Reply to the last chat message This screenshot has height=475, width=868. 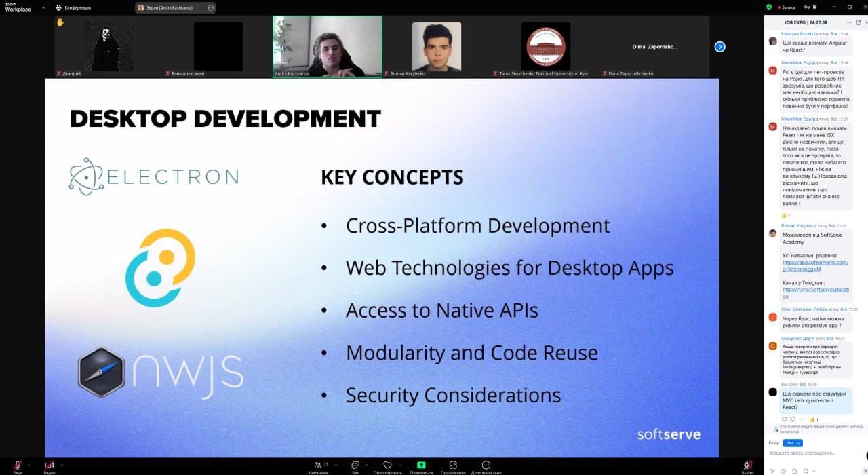783,419
